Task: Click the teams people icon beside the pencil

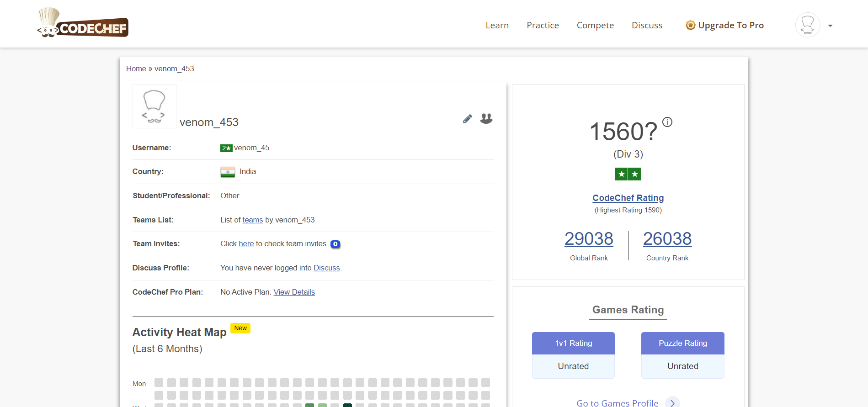Action: pos(486,118)
